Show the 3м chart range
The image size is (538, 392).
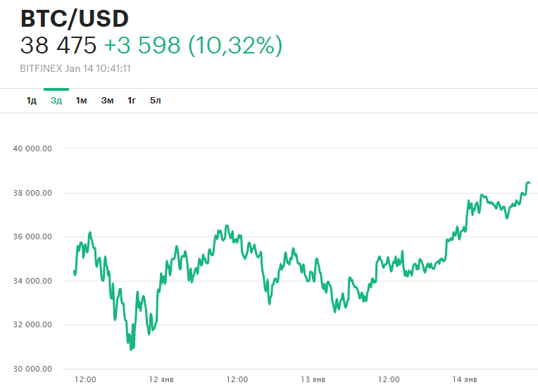tap(107, 101)
